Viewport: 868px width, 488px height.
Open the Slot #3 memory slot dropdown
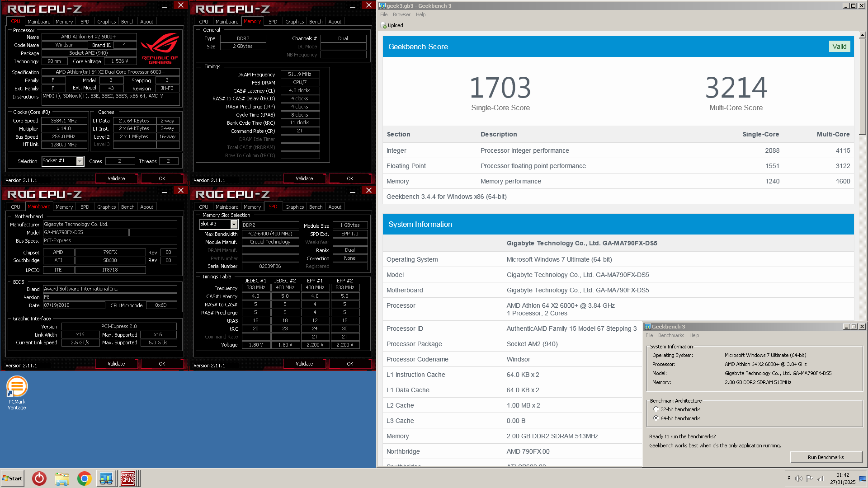[234, 225]
